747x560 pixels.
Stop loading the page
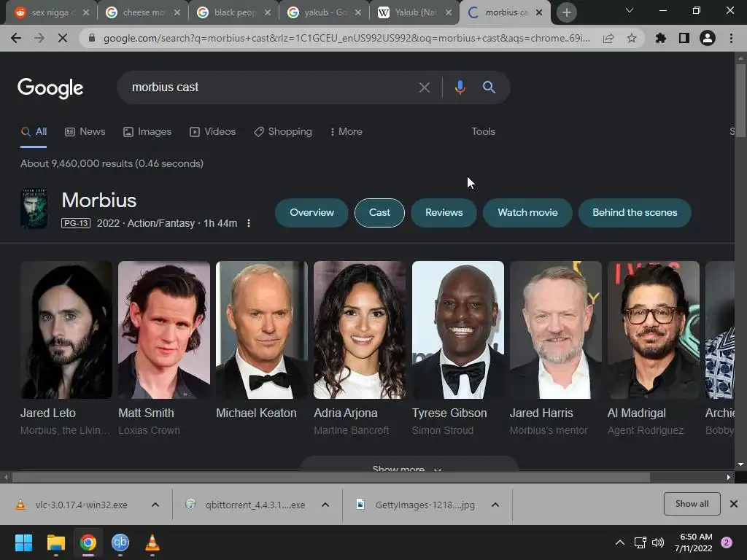pos(63,38)
